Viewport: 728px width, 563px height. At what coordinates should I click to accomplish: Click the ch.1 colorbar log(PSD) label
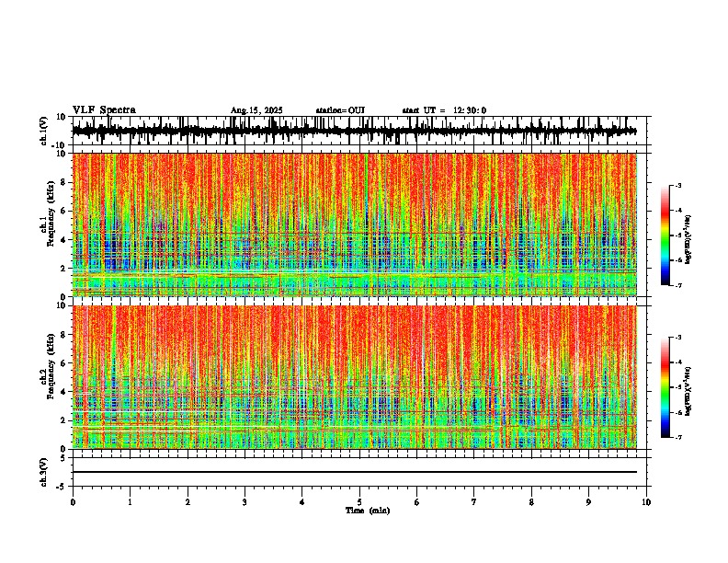pos(688,240)
